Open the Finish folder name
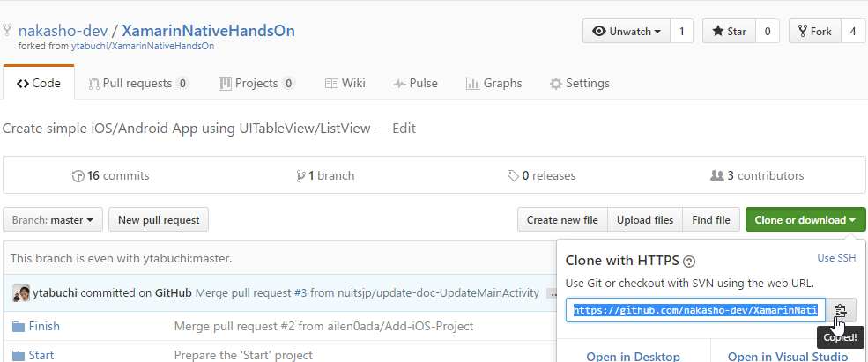868x362 pixels. (44, 327)
